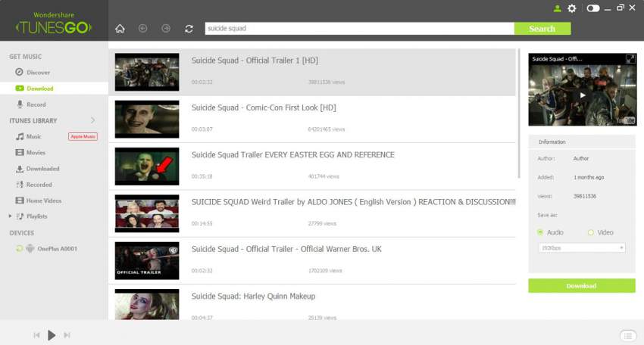Click the Comic-Con First Look Joker thumbnail
Screen dimensions: 644x345
tap(147, 120)
